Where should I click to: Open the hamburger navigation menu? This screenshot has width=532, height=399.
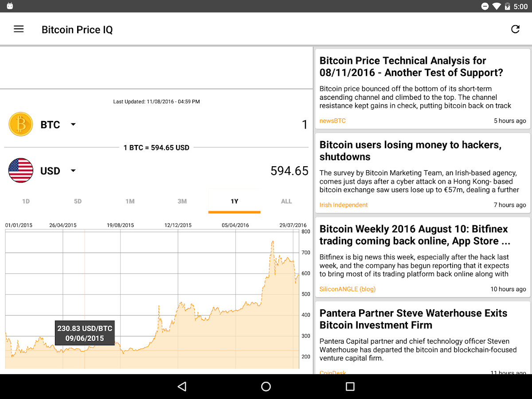19,29
